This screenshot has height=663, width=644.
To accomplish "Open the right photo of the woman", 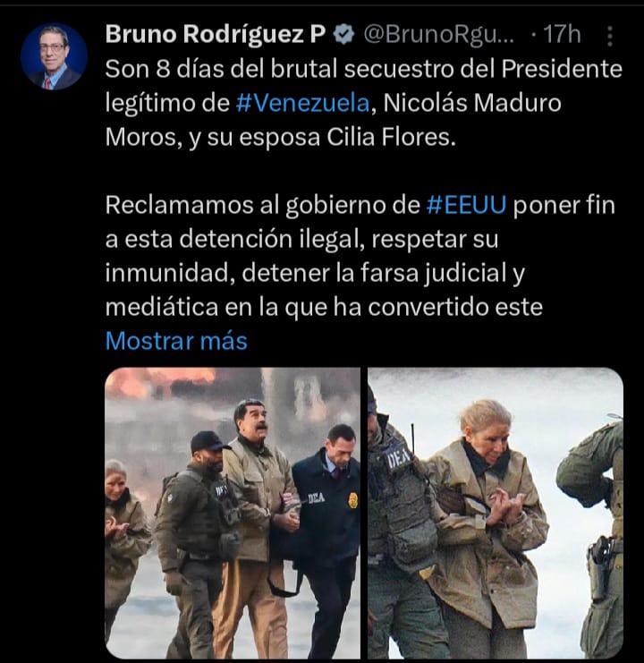I will [496, 513].
